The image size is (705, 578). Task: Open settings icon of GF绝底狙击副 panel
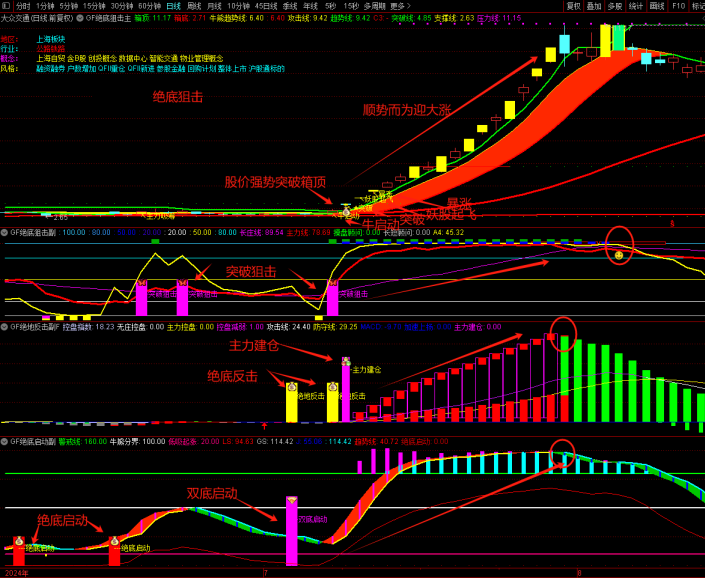tap(5, 232)
